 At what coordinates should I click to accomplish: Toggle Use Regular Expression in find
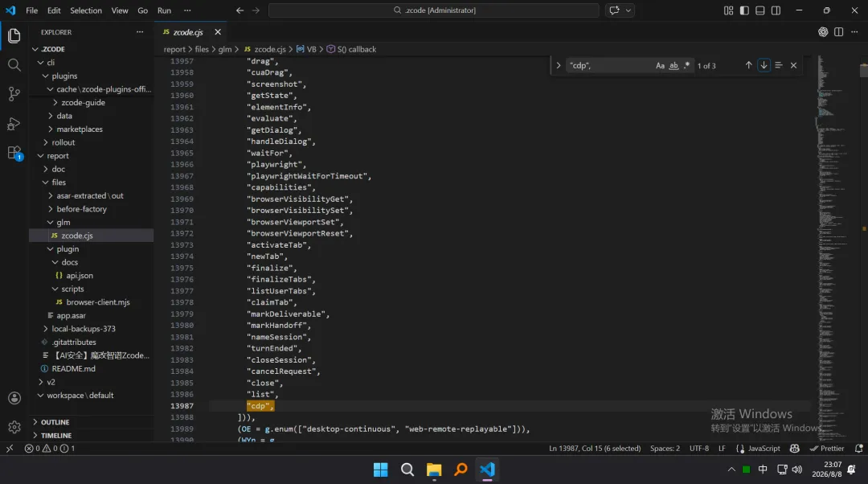687,65
